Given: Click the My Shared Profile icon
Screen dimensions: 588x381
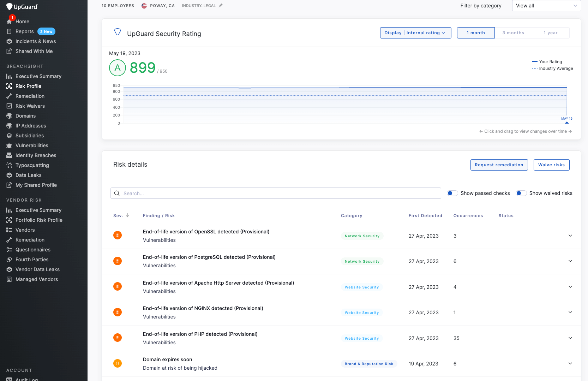Looking at the screenshot, I should click(x=9, y=185).
